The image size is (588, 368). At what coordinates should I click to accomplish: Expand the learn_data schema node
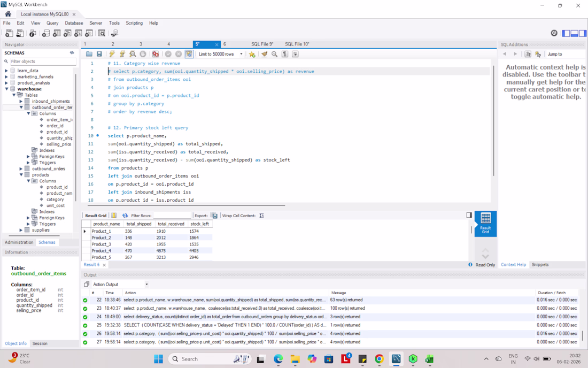point(6,71)
